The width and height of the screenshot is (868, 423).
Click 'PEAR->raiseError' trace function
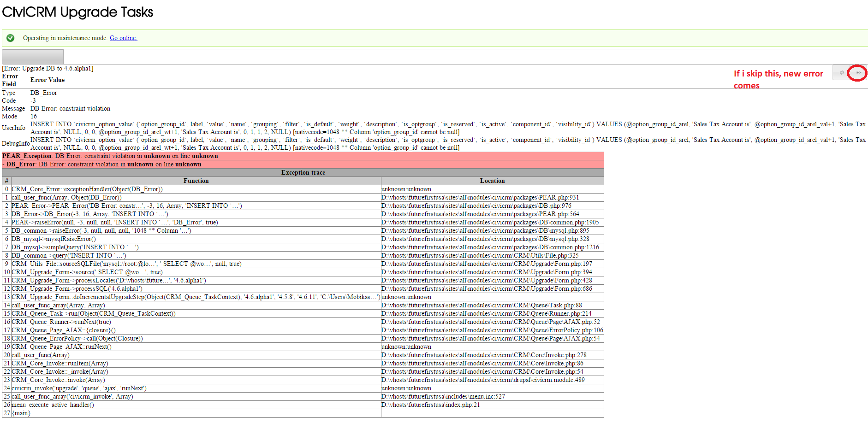(x=115, y=222)
